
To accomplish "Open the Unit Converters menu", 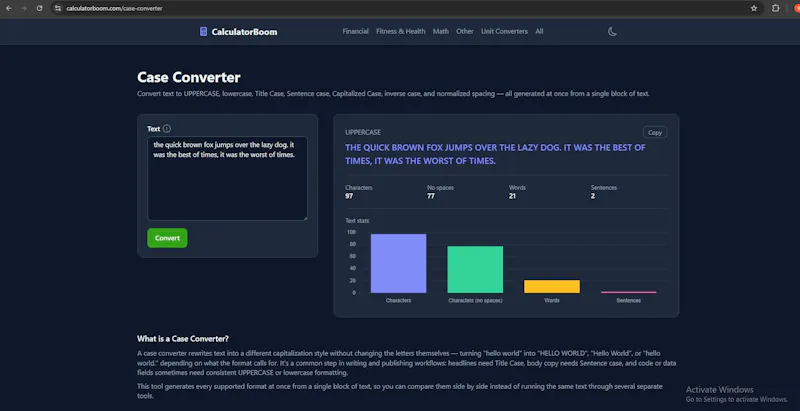I will click(504, 31).
